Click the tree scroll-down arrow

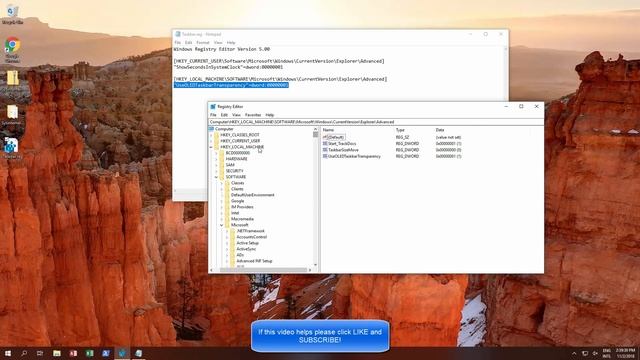[x=315, y=264]
